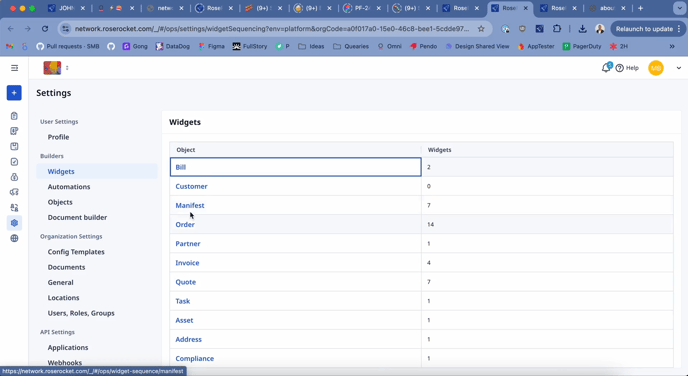Click the Help link

point(627,68)
